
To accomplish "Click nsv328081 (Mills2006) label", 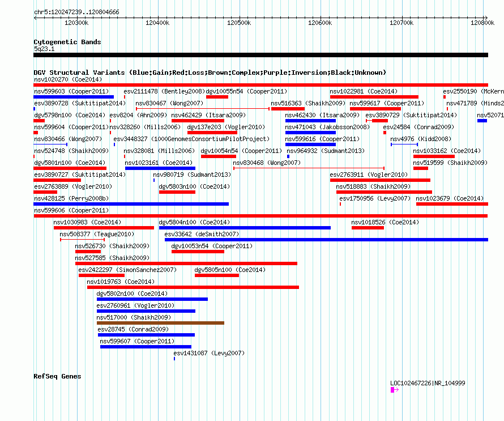I will [159, 151].
